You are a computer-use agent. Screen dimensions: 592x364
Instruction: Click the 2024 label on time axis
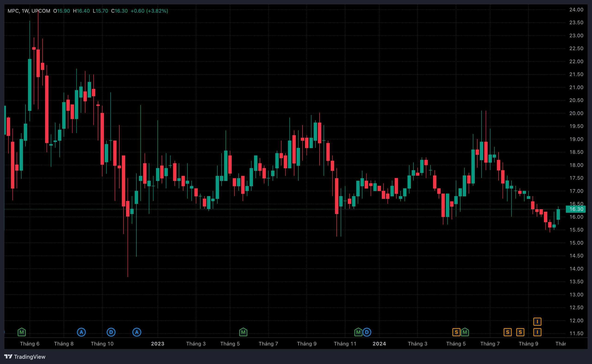(x=379, y=344)
